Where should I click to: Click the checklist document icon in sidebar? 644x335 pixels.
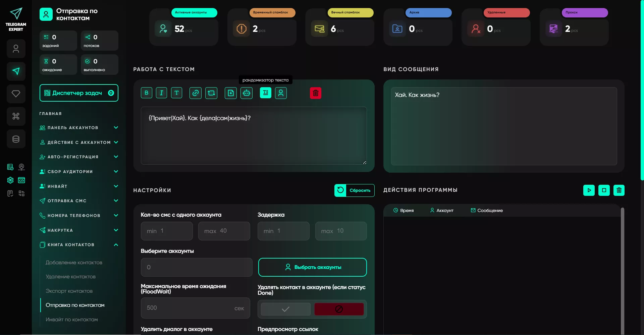click(10, 193)
